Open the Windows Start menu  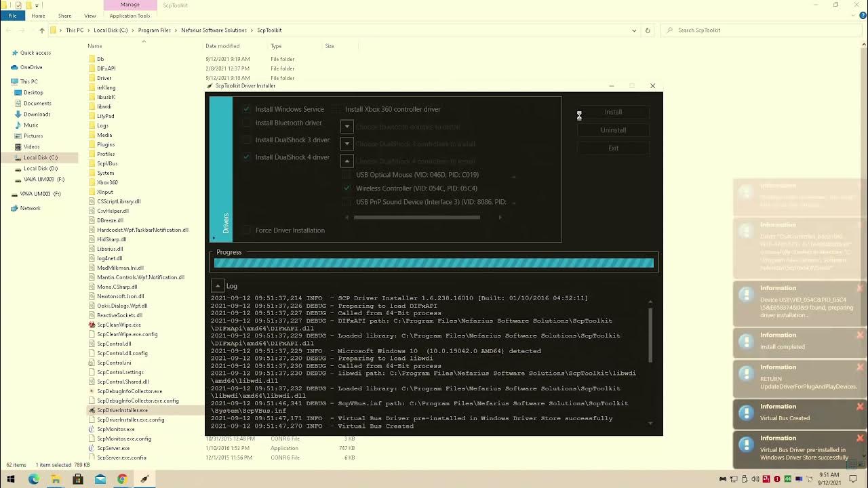[x=11, y=479]
